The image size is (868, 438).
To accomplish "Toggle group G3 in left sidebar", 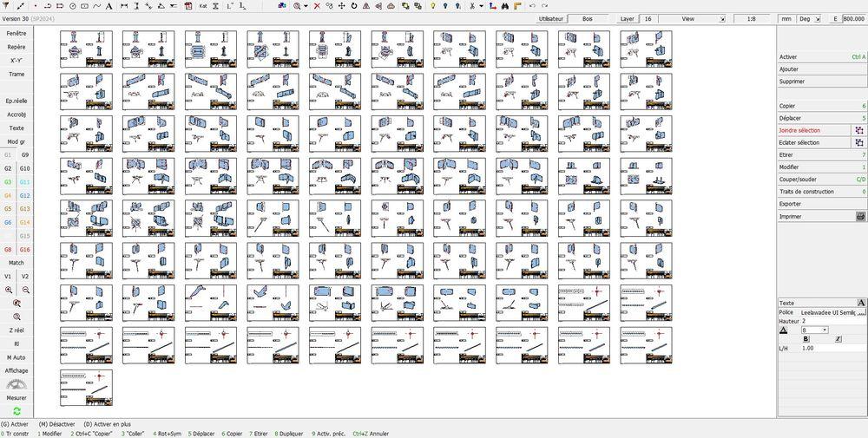I will point(8,182).
